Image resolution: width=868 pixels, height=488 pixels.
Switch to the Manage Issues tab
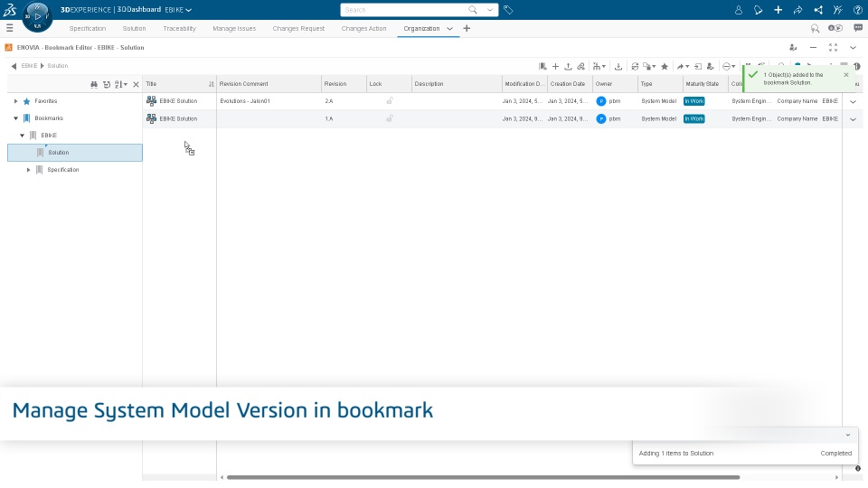234,28
